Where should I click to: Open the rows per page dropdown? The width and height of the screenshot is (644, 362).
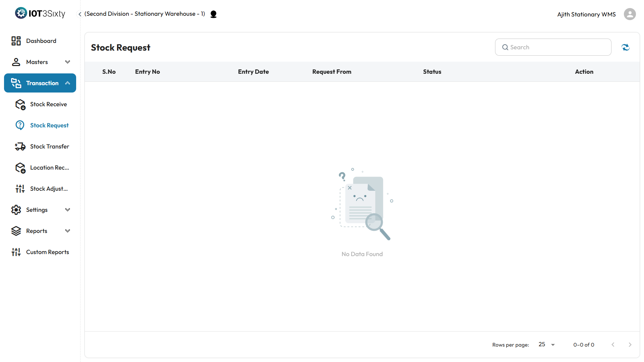point(547,345)
